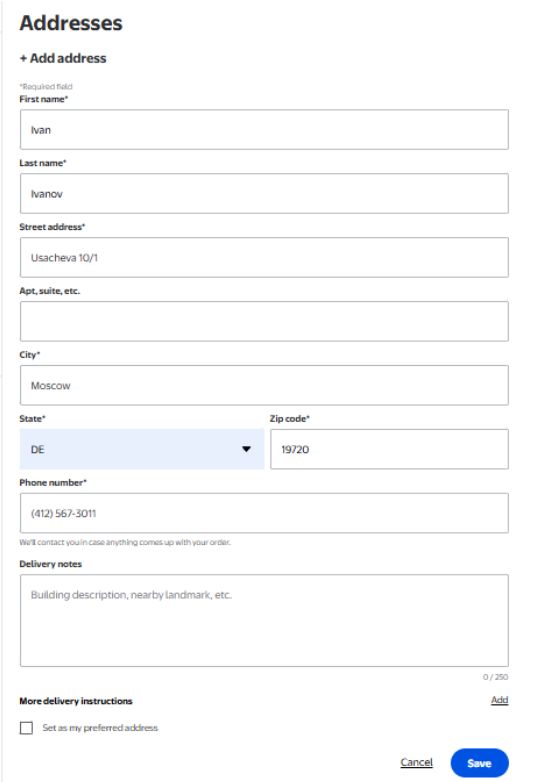Click Add link for more delivery instructions
This screenshot has width=541, height=782.
[500, 700]
